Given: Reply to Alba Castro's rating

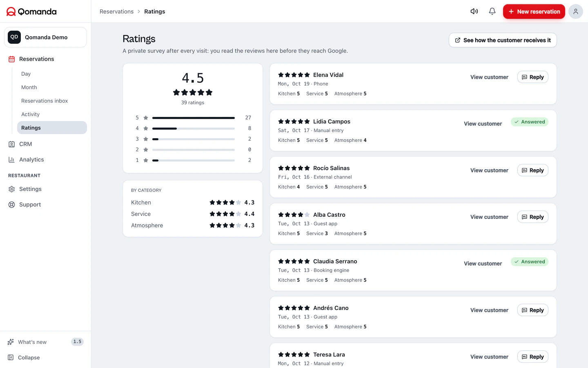Looking at the screenshot, I should coord(532,217).
